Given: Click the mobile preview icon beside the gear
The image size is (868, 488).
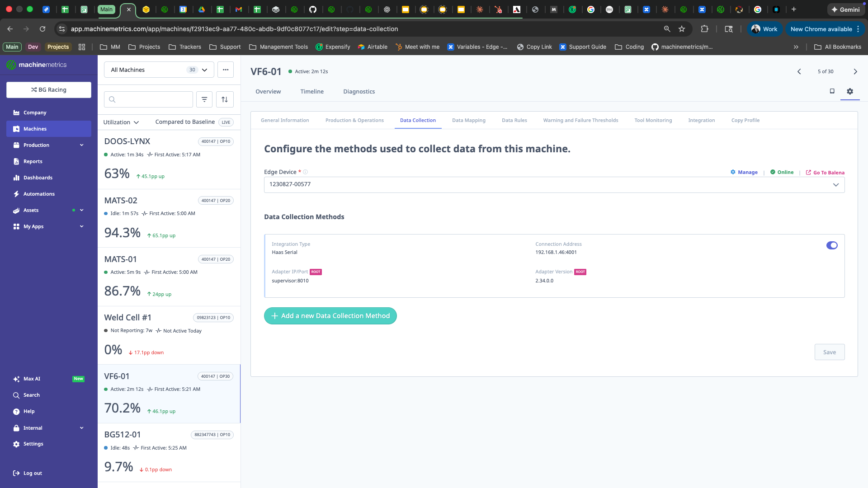Looking at the screenshot, I should pyautogui.click(x=832, y=91).
